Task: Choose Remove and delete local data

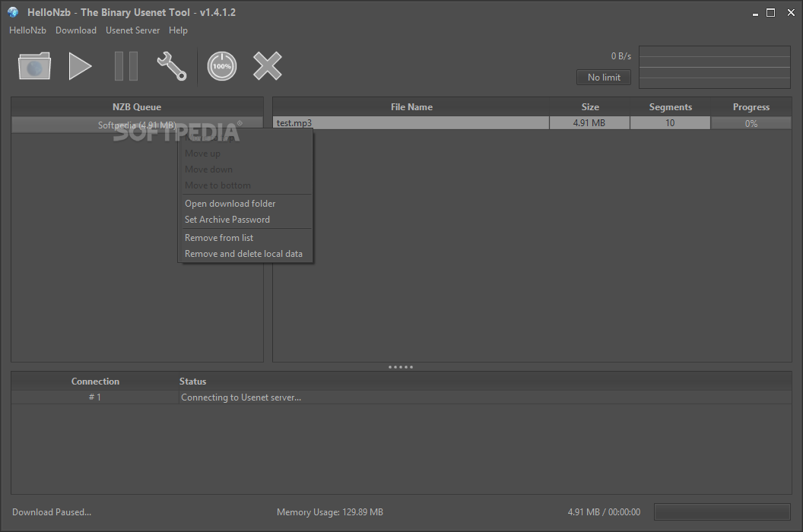Action: (244, 253)
